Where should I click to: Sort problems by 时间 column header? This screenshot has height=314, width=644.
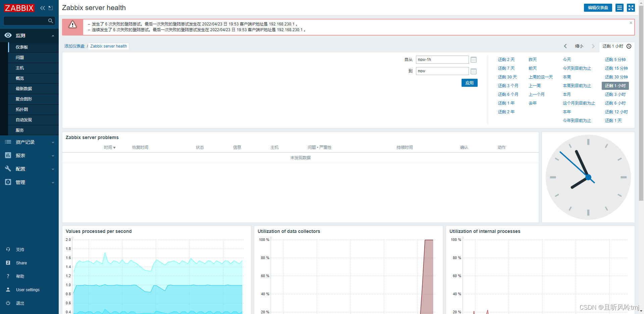tap(109, 147)
